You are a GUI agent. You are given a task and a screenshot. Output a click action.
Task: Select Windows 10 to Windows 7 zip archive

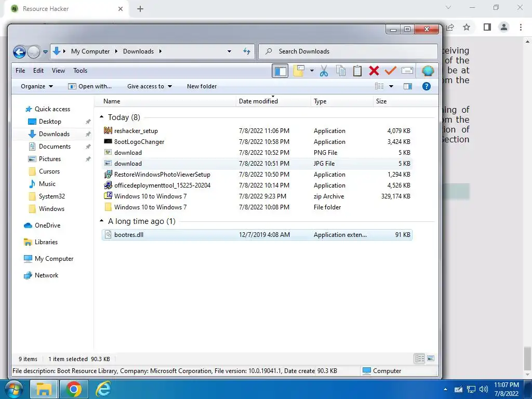click(x=257, y=196)
